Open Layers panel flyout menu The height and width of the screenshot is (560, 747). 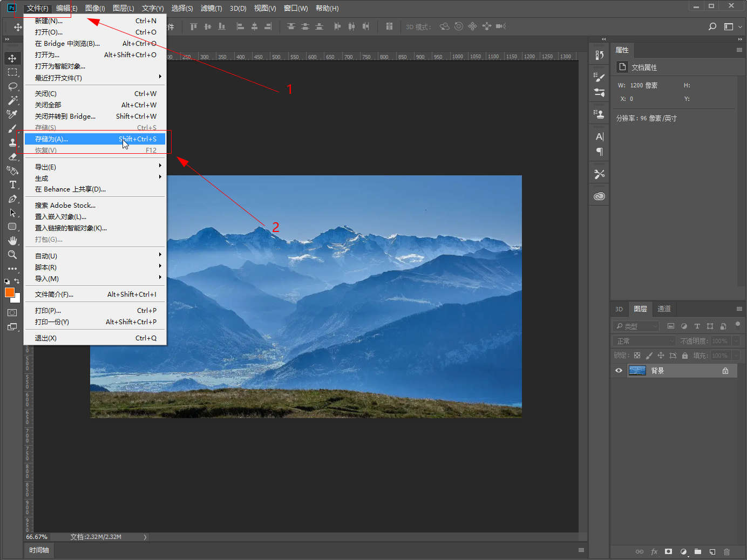(x=739, y=309)
